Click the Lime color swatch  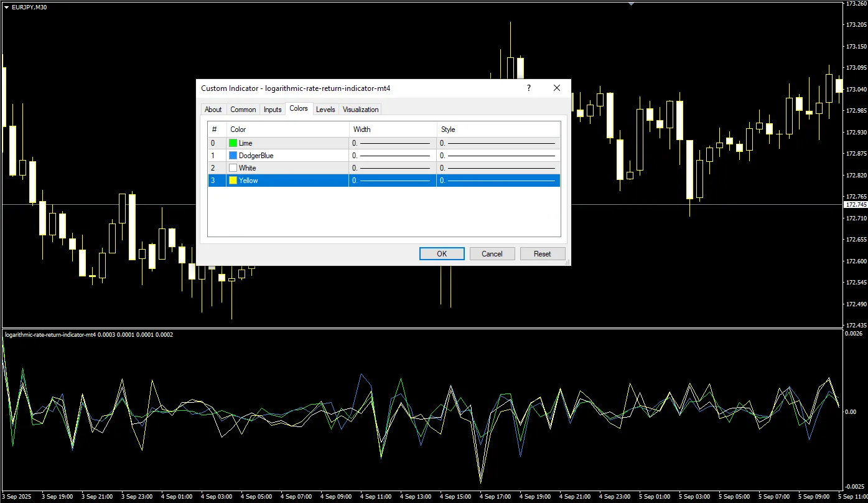(233, 143)
